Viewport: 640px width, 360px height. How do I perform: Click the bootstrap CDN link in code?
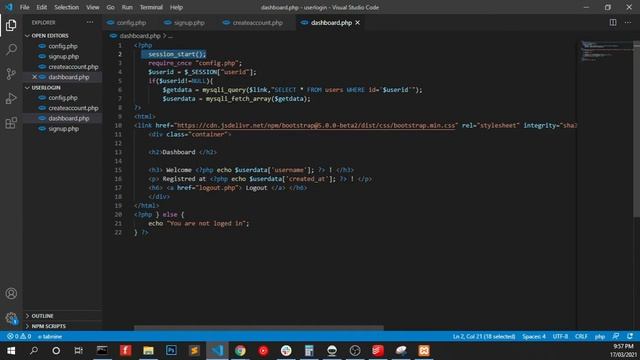tap(316, 125)
